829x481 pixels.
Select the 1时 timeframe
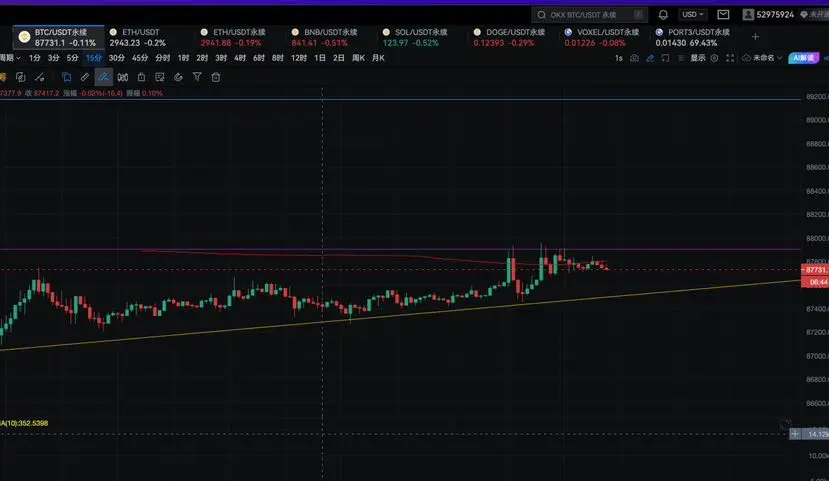(x=183, y=58)
